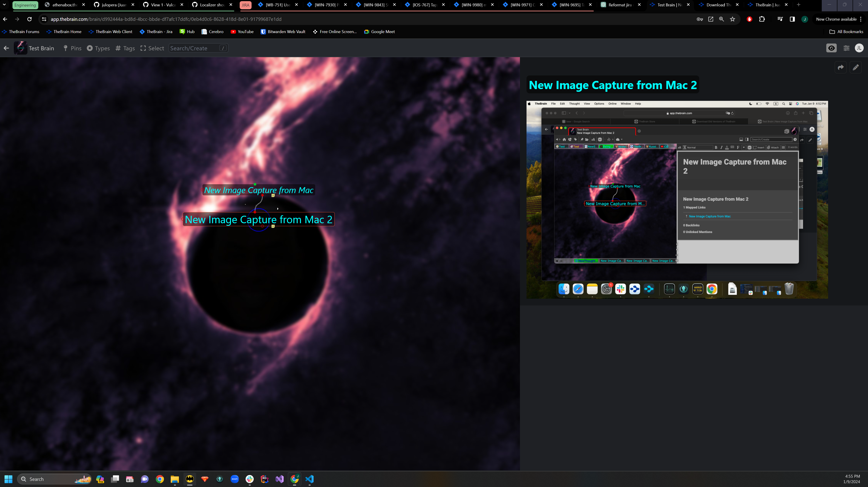868x487 pixels.
Task: Activate the Select tool
Action: point(152,48)
